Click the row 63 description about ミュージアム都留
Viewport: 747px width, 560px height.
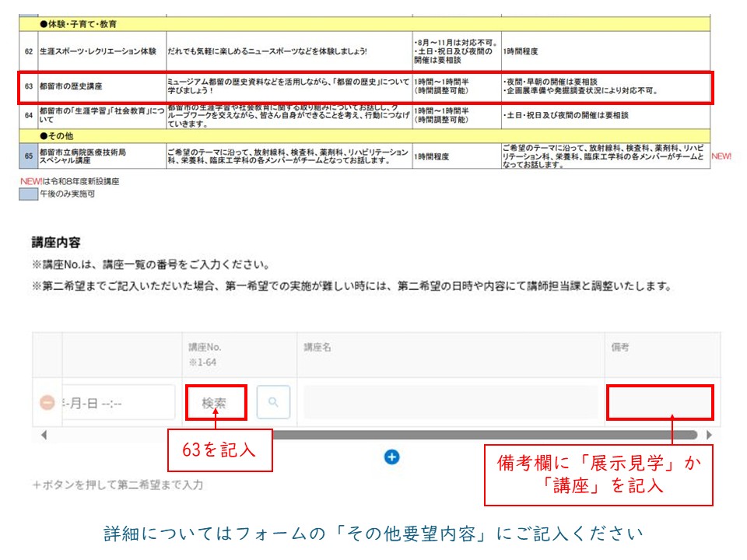pos(289,86)
